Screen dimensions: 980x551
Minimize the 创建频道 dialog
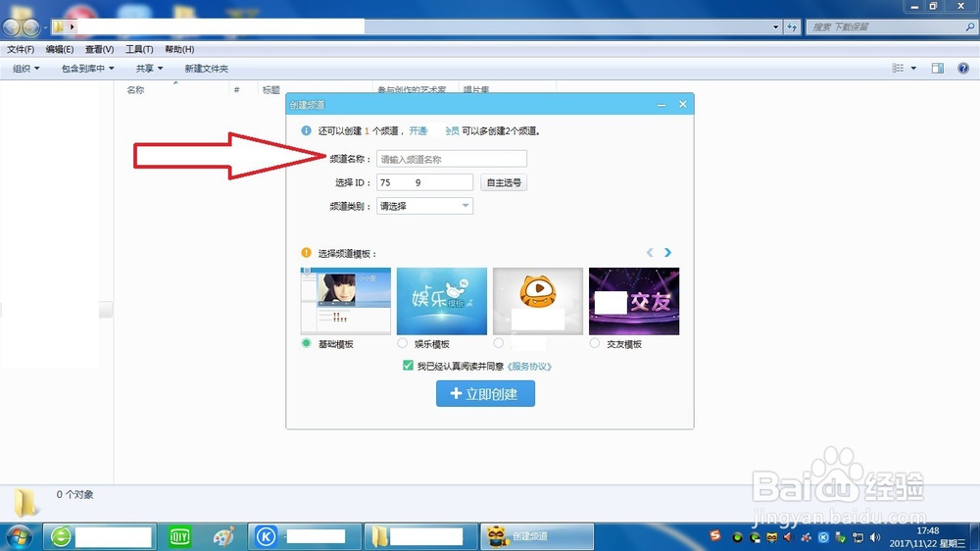[x=661, y=105]
